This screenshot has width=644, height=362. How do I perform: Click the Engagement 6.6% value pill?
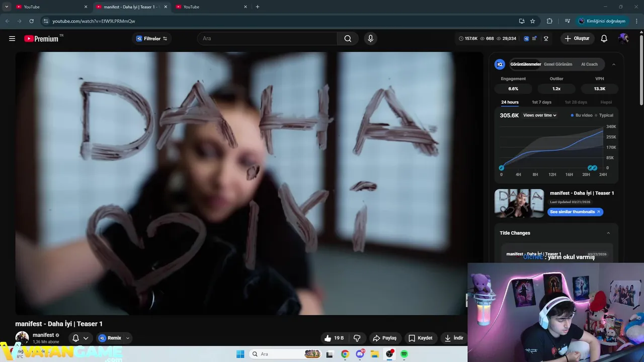tap(513, 88)
